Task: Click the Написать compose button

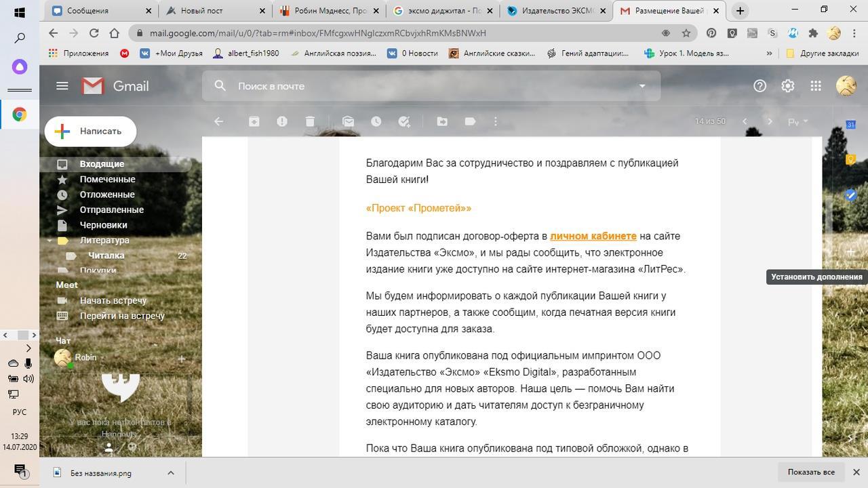Action: (x=91, y=131)
